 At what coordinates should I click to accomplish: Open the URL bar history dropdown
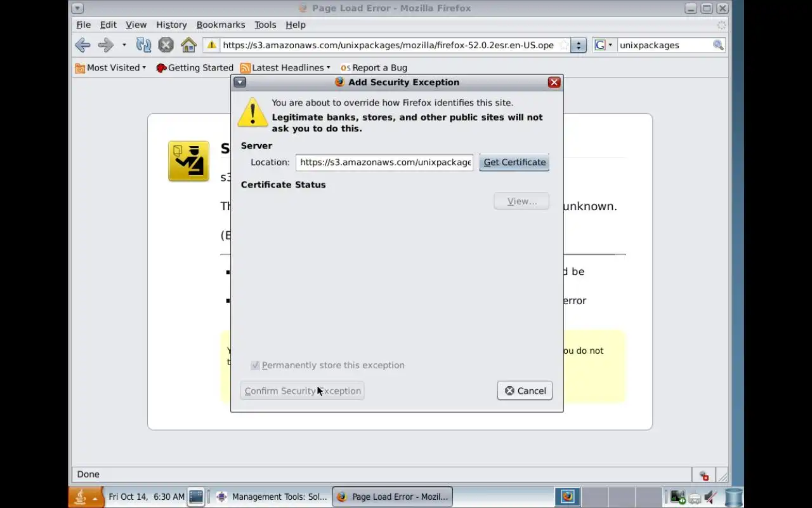point(578,45)
